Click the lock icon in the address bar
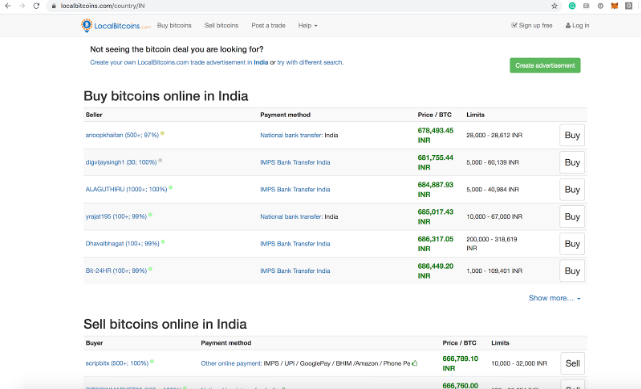This screenshot has width=641, height=389. click(54, 6)
